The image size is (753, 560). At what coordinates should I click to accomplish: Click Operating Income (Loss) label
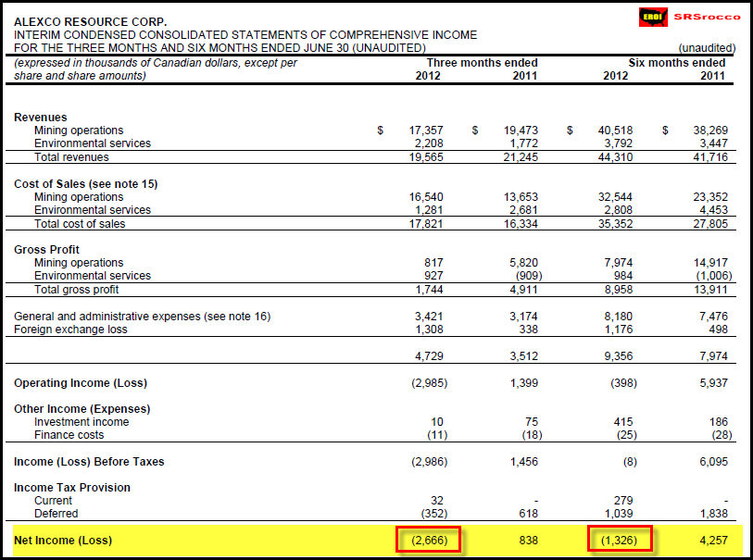click(81, 383)
